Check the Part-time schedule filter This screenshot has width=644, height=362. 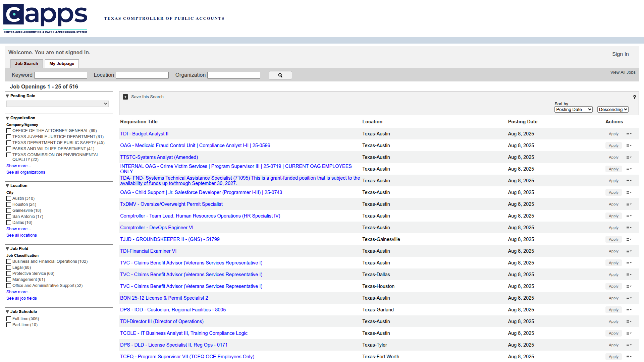pyautogui.click(x=9, y=325)
